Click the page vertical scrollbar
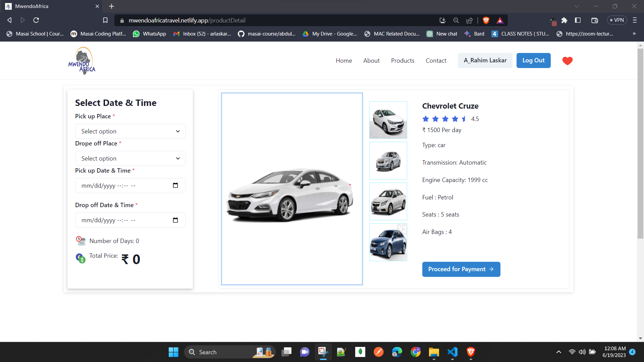Viewport: 644px width, 362px height. [x=640, y=144]
